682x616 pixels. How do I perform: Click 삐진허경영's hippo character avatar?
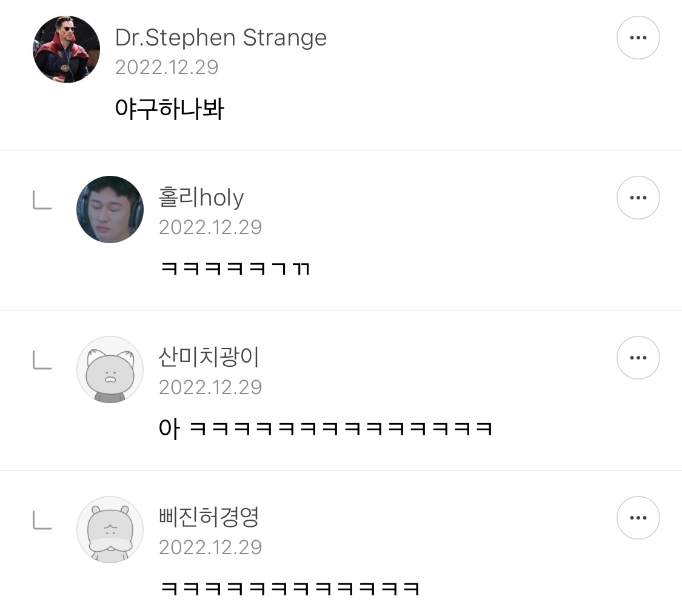point(110,530)
